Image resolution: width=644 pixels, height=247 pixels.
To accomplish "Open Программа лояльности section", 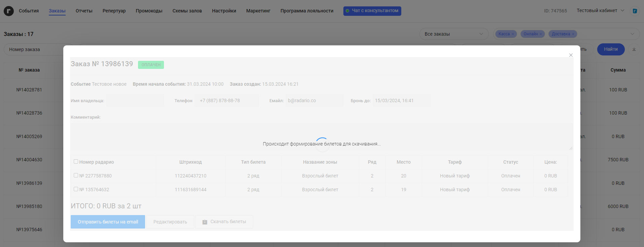I will (307, 11).
